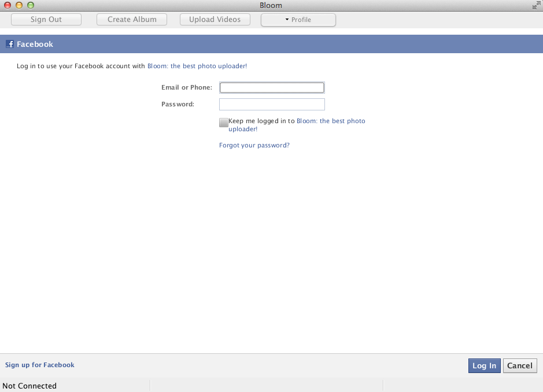Click into the Email or Phone field
543x392 pixels.
pos(272,87)
